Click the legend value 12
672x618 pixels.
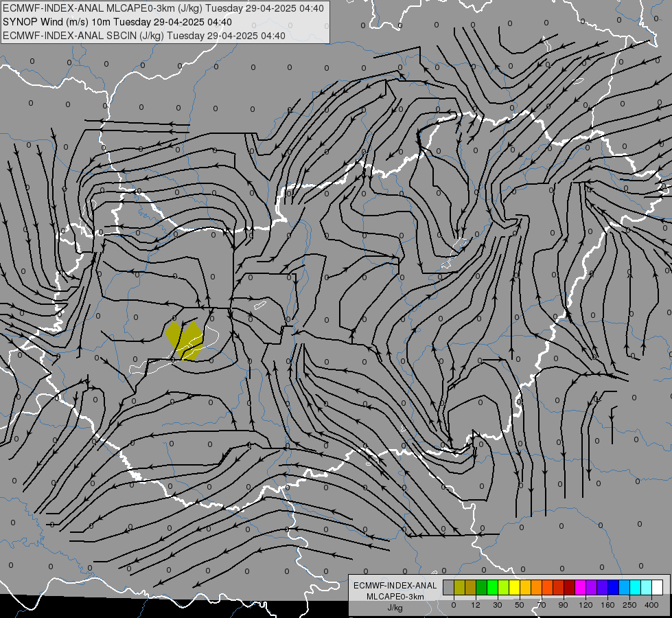click(476, 605)
